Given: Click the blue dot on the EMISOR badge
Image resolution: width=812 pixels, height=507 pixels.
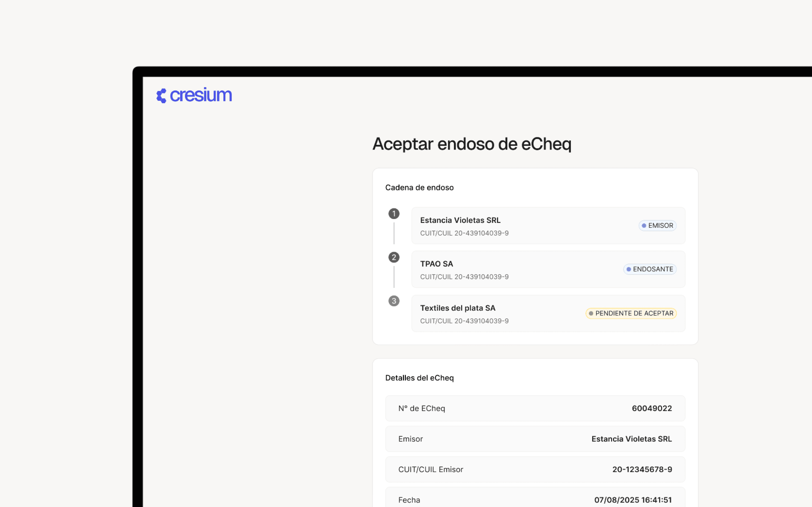Looking at the screenshot, I should coord(644,225).
